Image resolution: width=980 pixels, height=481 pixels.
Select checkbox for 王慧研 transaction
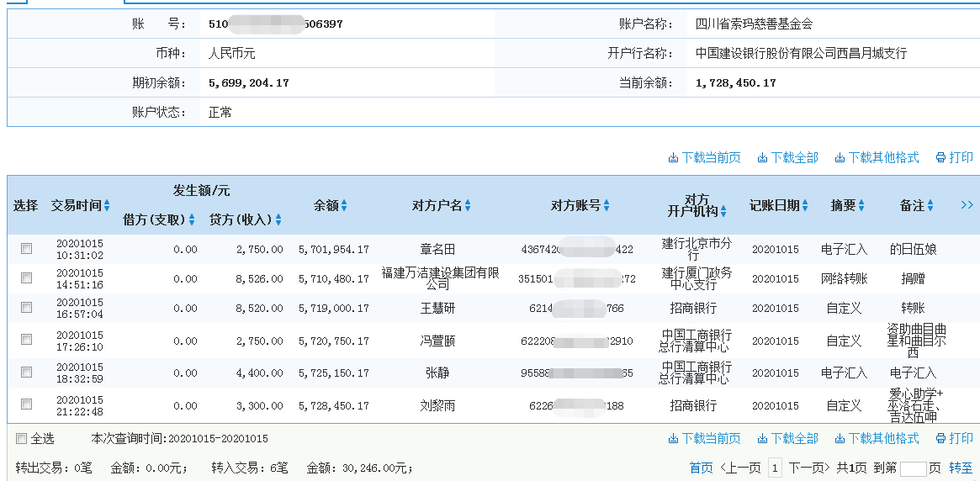pyautogui.click(x=26, y=307)
